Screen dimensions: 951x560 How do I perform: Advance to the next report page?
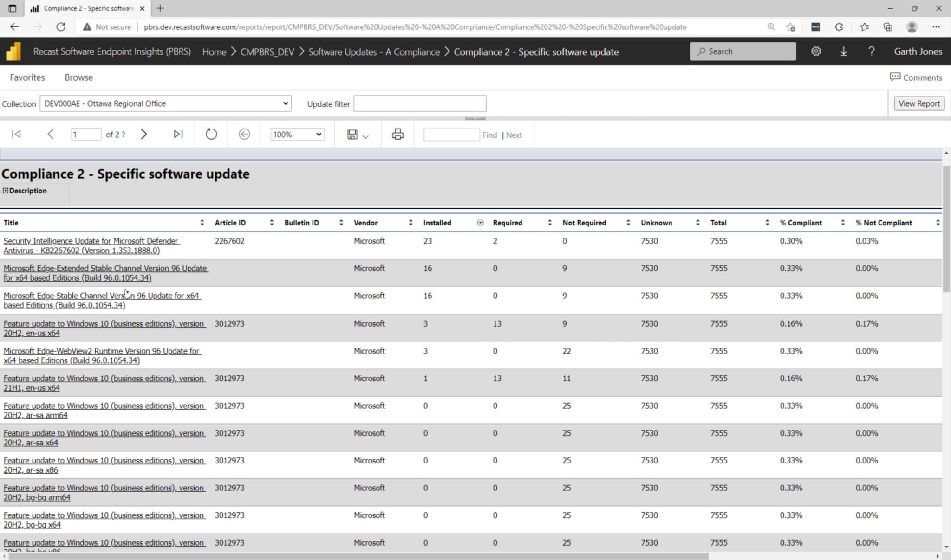(144, 134)
